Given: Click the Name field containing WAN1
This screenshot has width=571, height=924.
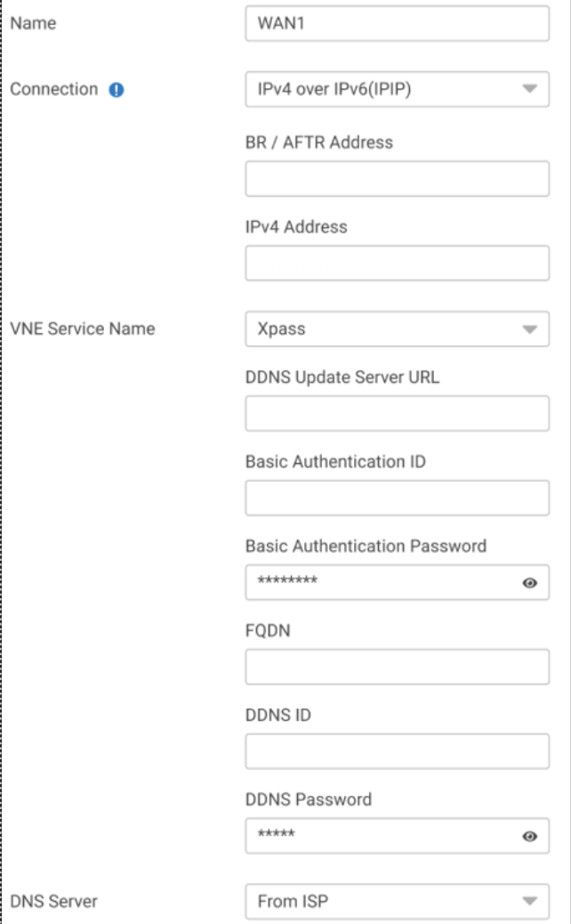Looking at the screenshot, I should (397, 24).
